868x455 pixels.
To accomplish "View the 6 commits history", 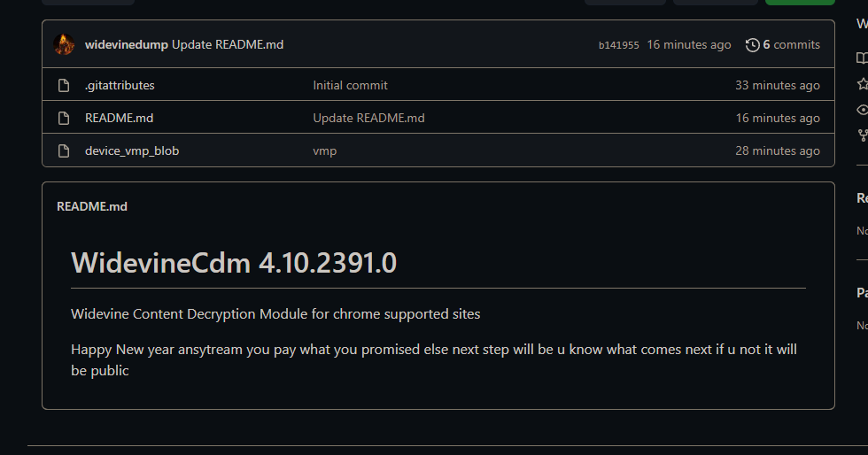I will [791, 44].
